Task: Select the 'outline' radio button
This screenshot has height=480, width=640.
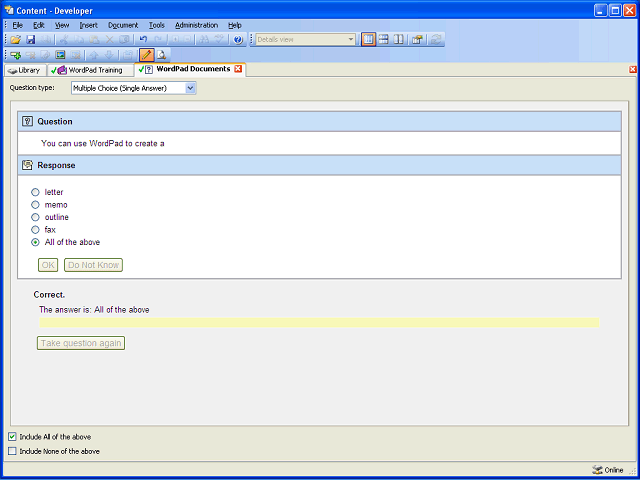Action: coord(36,217)
